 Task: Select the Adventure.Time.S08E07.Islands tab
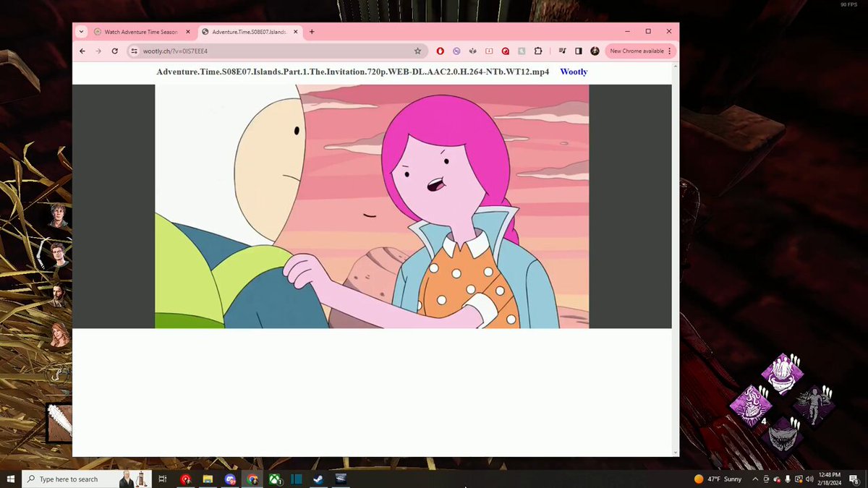[249, 32]
